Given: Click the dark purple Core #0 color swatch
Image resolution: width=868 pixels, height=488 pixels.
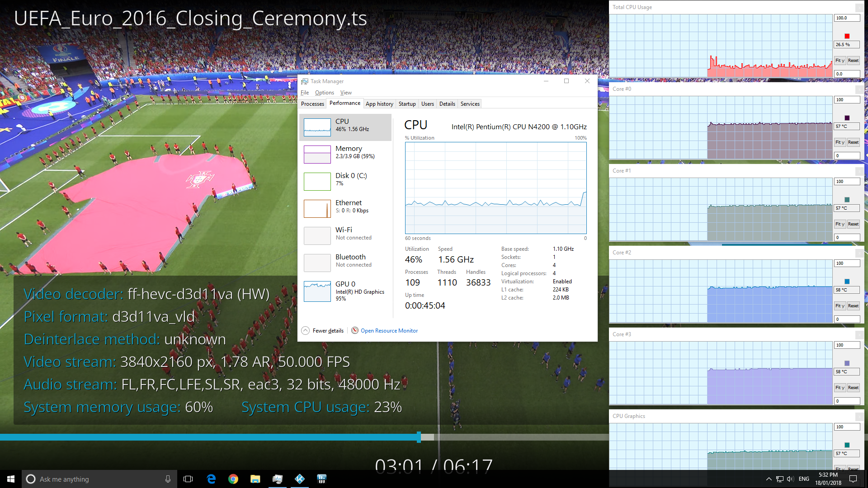Looking at the screenshot, I should point(847,118).
